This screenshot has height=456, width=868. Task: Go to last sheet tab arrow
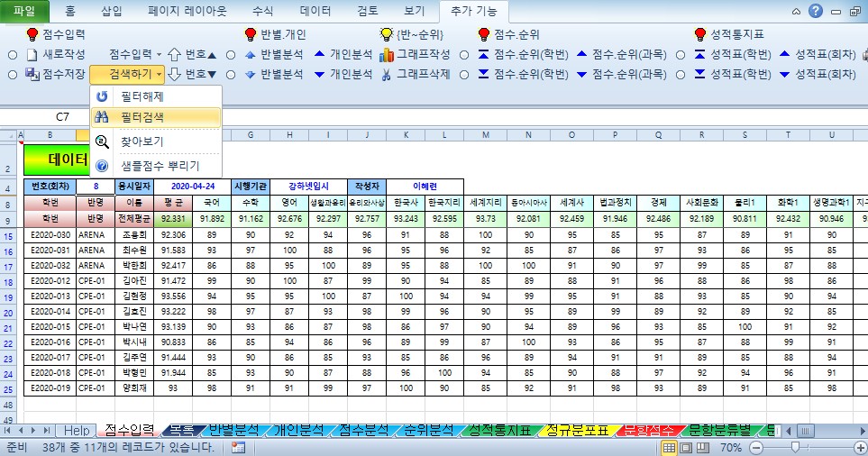[x=47, y=430]
